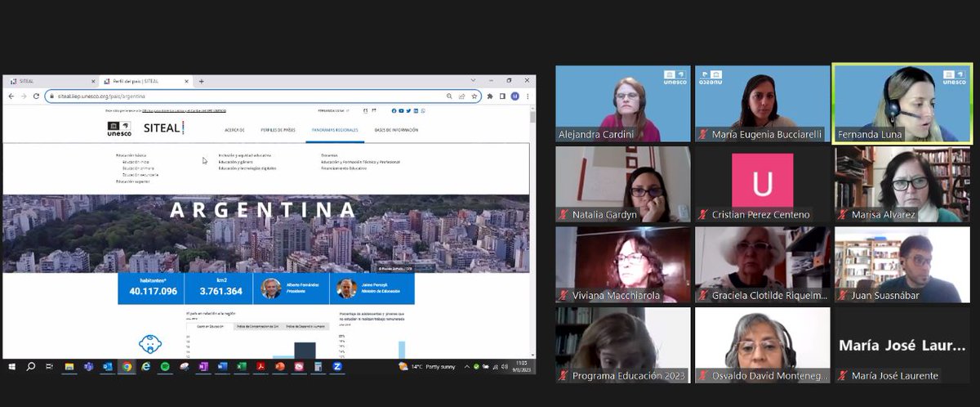The image size is (980, 407).
Task: Open Word from the taskbar
Action: (222, 367)
